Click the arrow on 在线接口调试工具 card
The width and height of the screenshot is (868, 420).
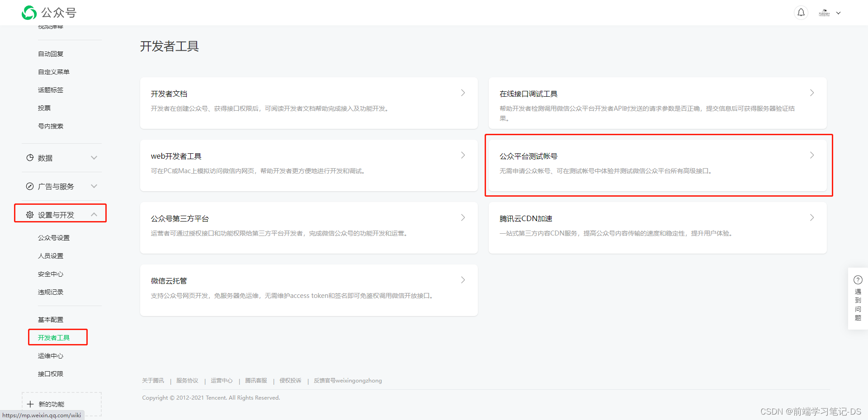[x=812, y=93]
